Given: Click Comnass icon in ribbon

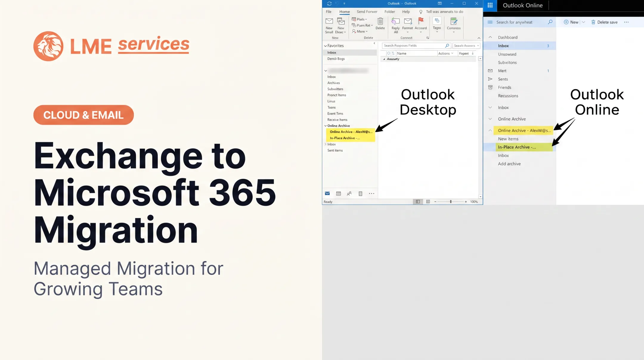Looking at the screenshot, I should [x=454, y=21].
